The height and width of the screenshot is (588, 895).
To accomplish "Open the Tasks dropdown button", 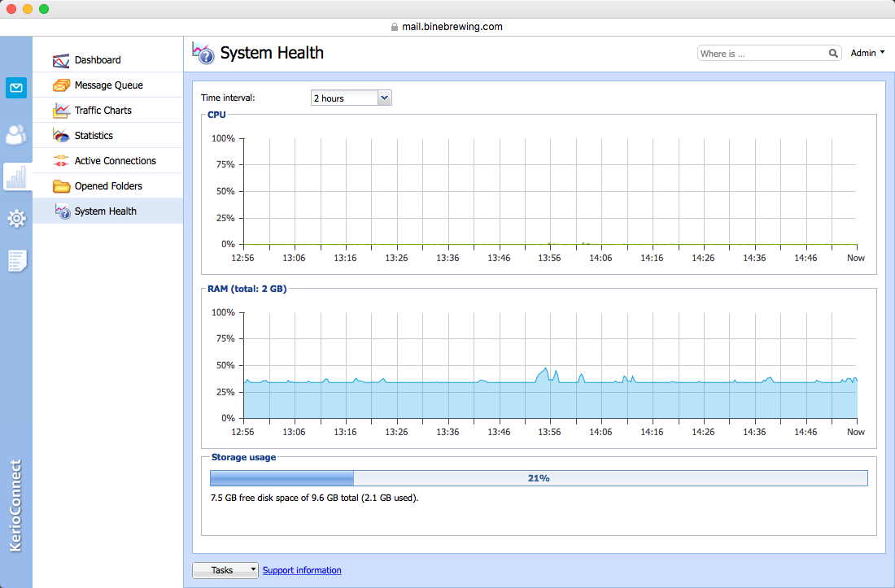I will 225,570.
